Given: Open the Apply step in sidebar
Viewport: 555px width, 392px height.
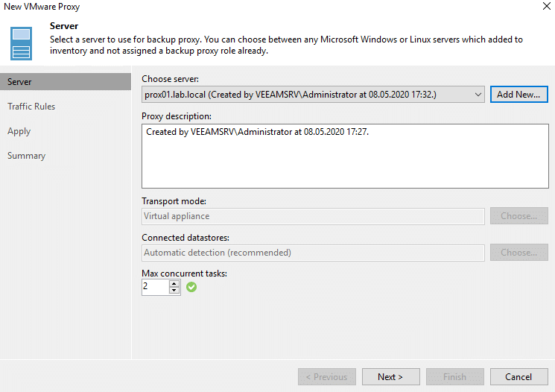Looking at the screenshot, I should pyautogui.click(x=19, y=131).
